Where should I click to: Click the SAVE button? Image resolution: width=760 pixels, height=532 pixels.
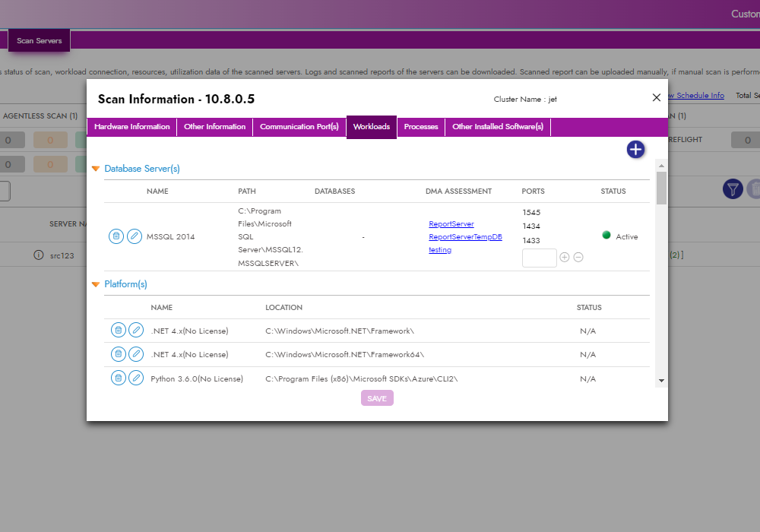click(377, 398)
